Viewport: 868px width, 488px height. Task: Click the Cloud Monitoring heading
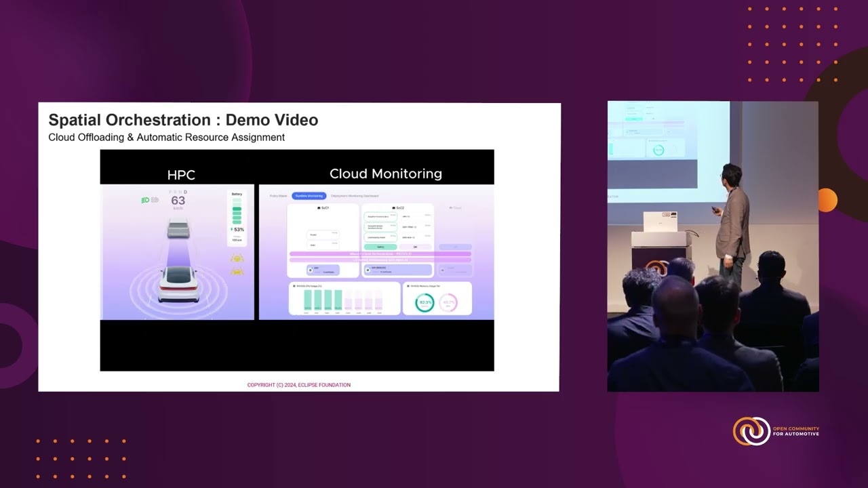tap(386, 174)
